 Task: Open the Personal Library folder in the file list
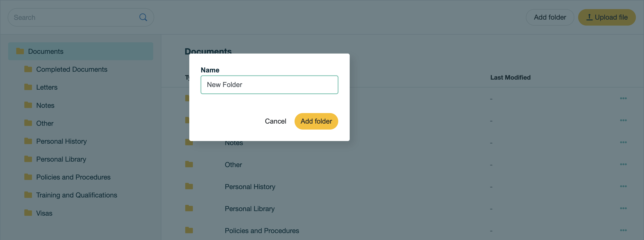(x=249, y=209)
